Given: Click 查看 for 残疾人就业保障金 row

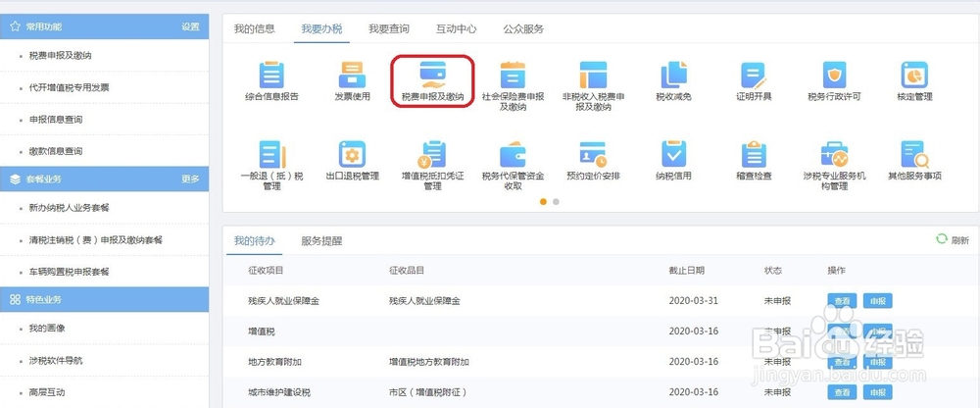Looking at the screenshot, I should pos(842,301).
